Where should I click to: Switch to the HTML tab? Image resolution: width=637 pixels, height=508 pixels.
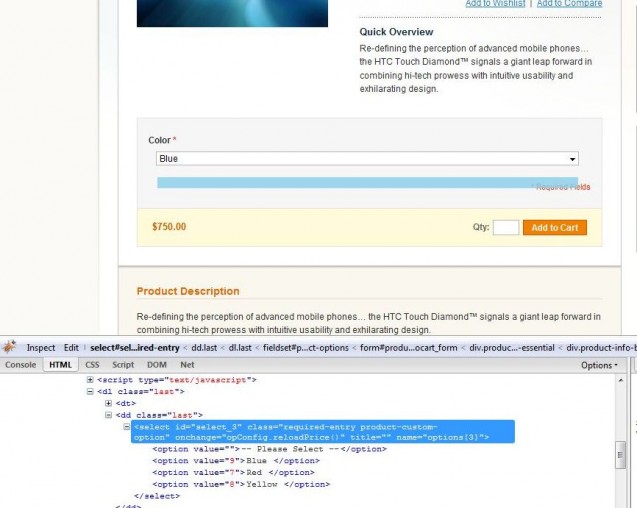pyautogui.click(x=60, y=365)
